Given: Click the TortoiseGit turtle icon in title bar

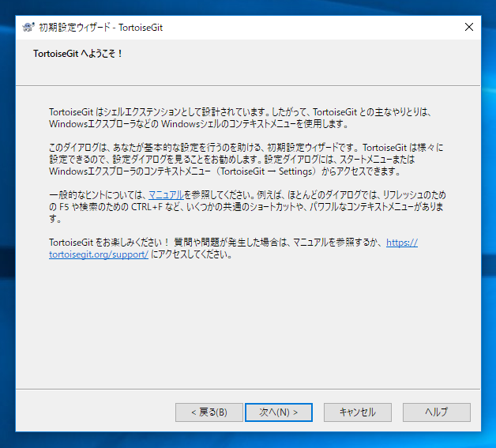Looking at the screenshot, I should (28, 27).
